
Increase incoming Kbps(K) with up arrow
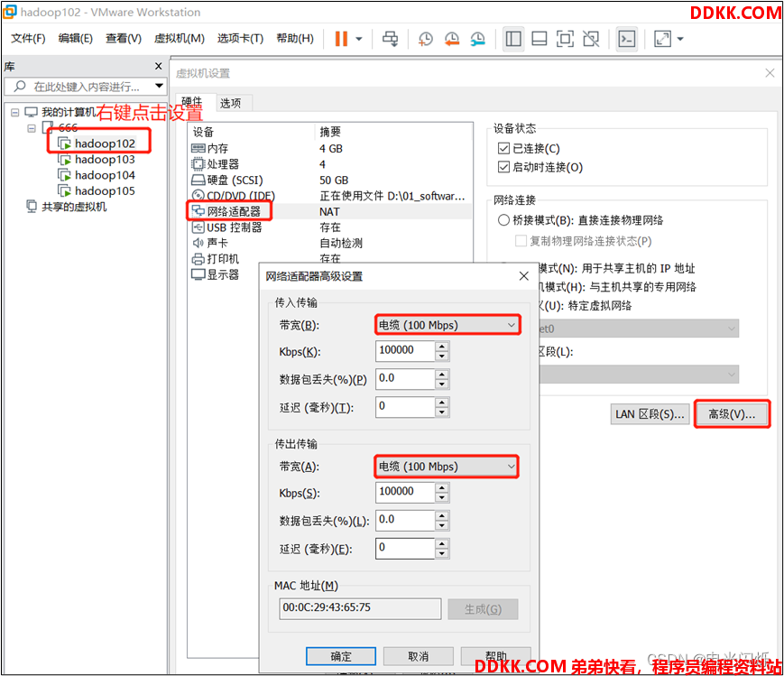[441, 347]
